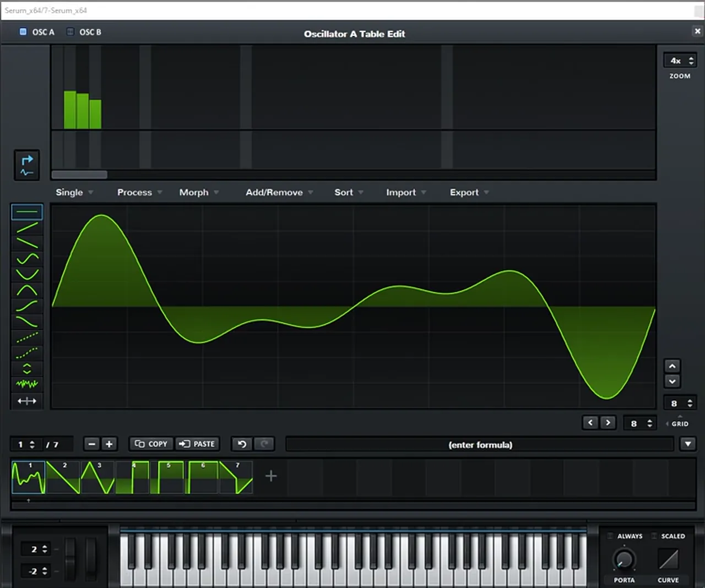Adjust the horizontal grid size stepper
Screen dimensions: 705x588
[x=641, y=423]
